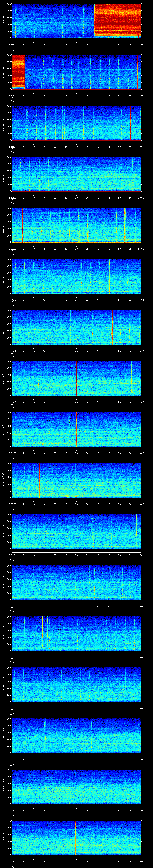Click the '25:00' end time label
153x868 pixels.
coord(141,453)
